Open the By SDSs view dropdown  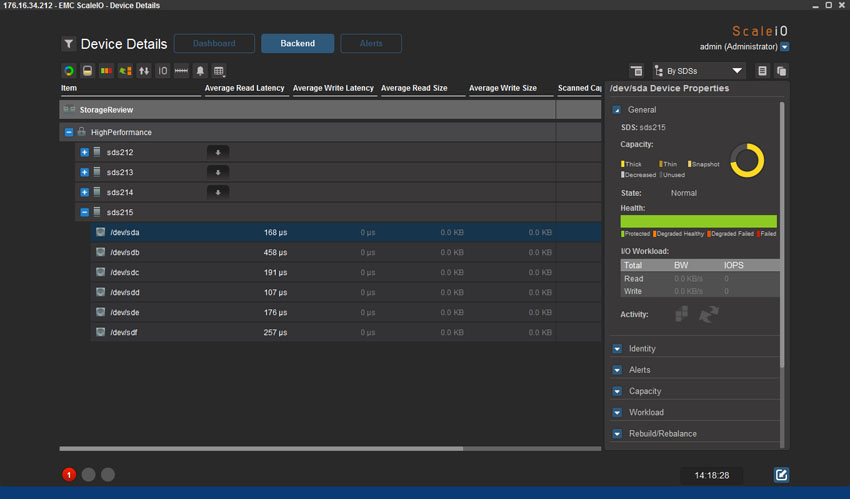click(699, 71)
